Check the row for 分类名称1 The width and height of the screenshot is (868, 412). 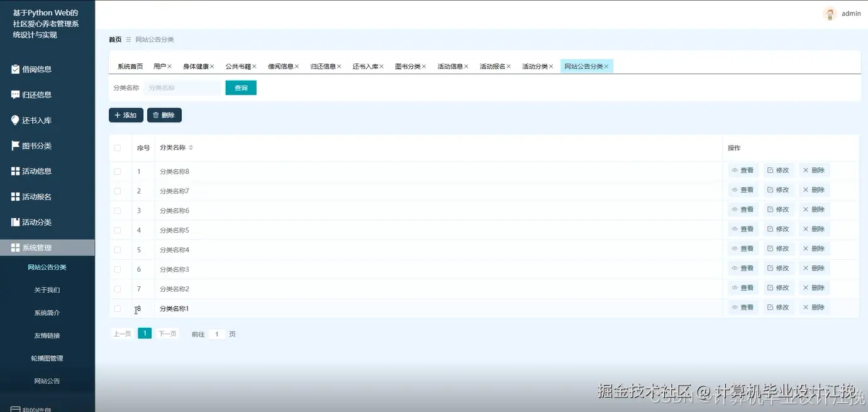(118, 308)
